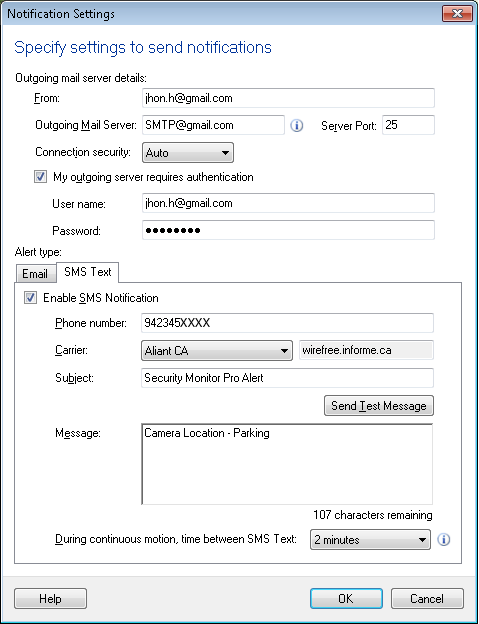Viewport: 479px width, 624px height.
Task: Click info icon beside Outgoing Mail Server
Action: (x=296, y=126)
